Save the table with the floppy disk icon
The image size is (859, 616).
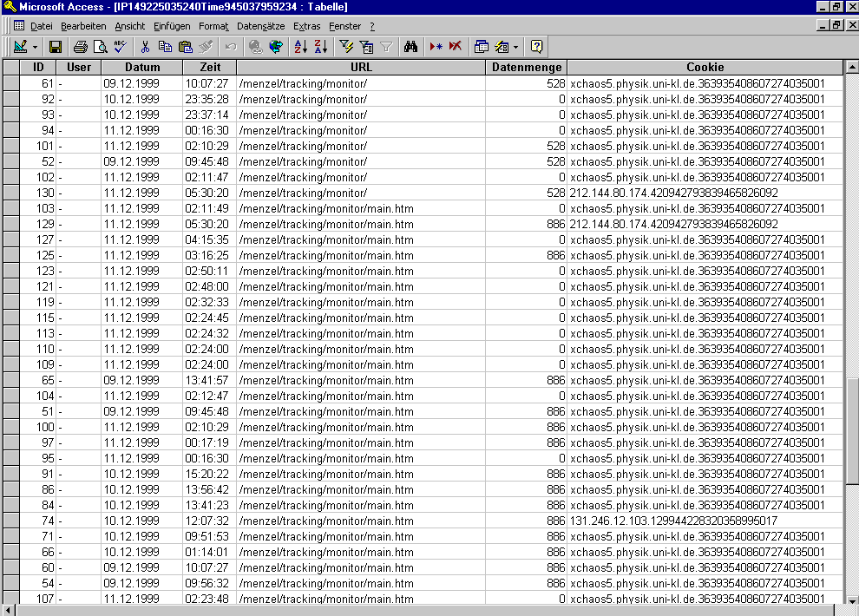pos(55,47)
